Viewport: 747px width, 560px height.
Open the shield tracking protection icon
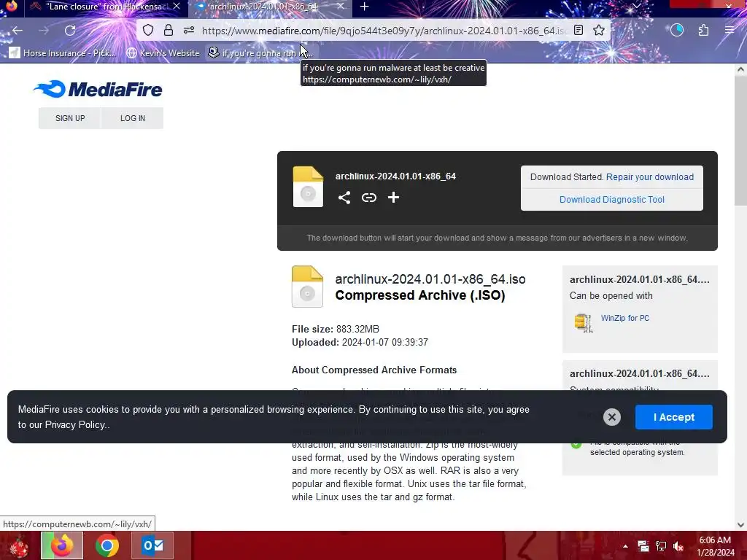[148, 31]
